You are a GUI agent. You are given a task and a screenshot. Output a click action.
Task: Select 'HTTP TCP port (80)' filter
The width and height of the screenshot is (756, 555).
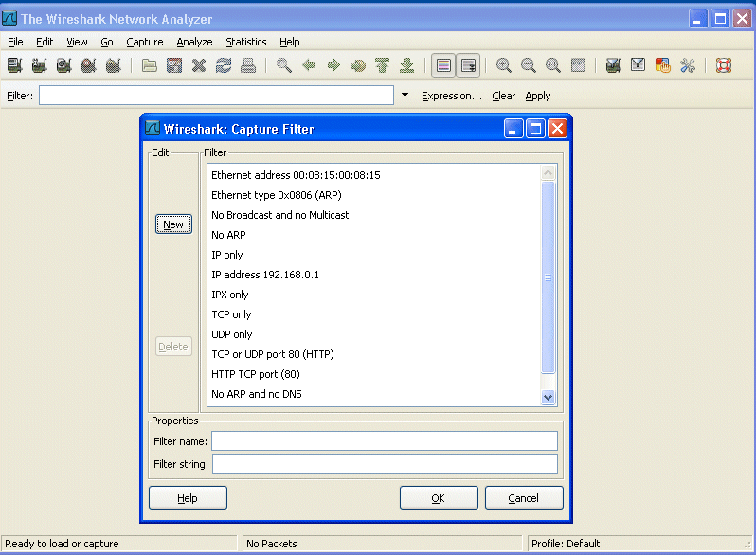click(373, 374)
